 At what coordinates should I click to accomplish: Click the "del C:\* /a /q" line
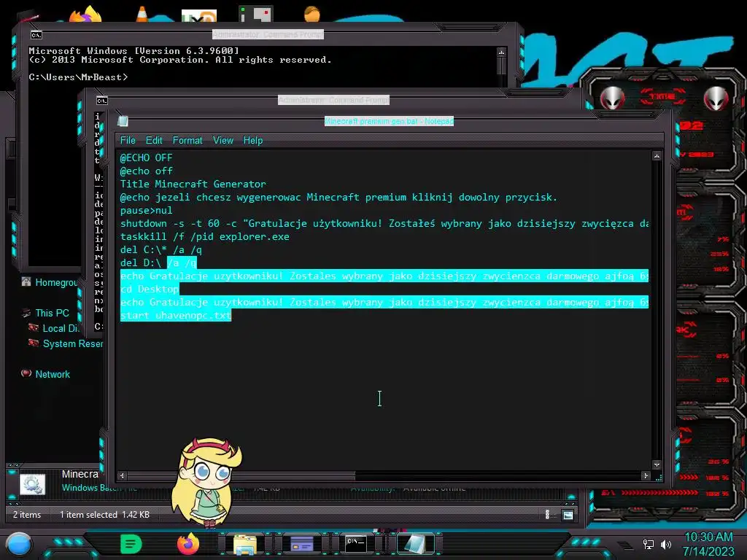161,249
